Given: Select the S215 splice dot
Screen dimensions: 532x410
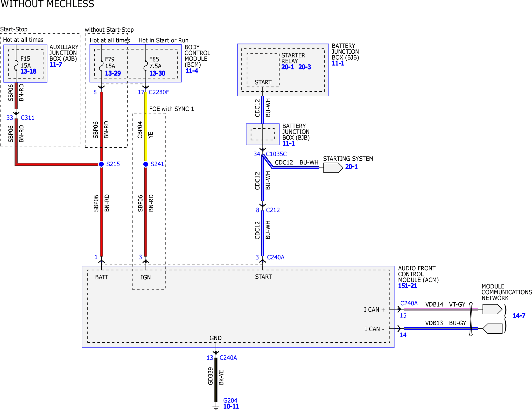Looking at the screenshot, I should 101,164.
